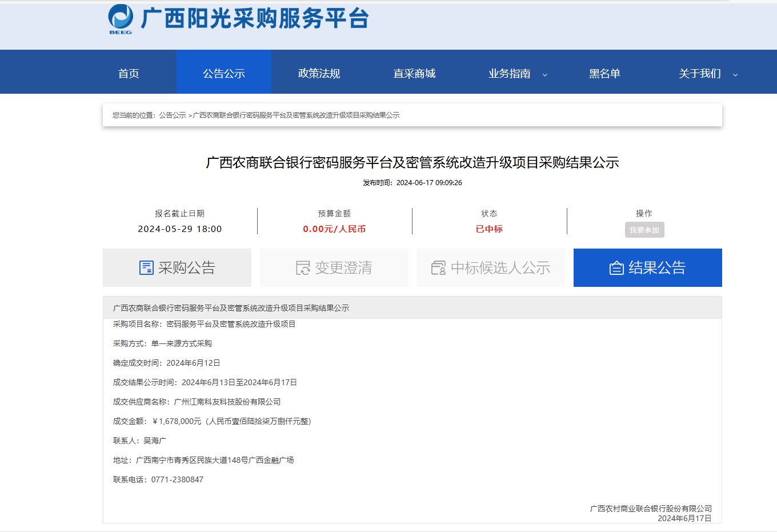Click the 操作 column label

(x=644, y=213)
